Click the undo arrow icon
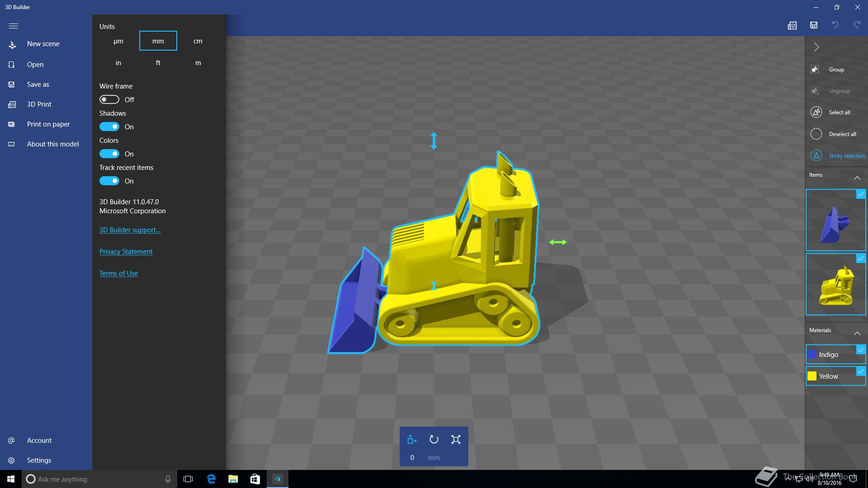This screenshot has height=488, width=868. (835, 25)
